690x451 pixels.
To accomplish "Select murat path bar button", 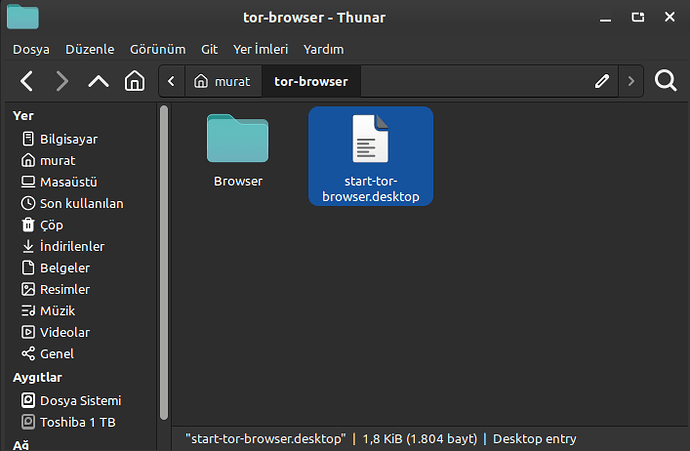I will click(223, 81).
